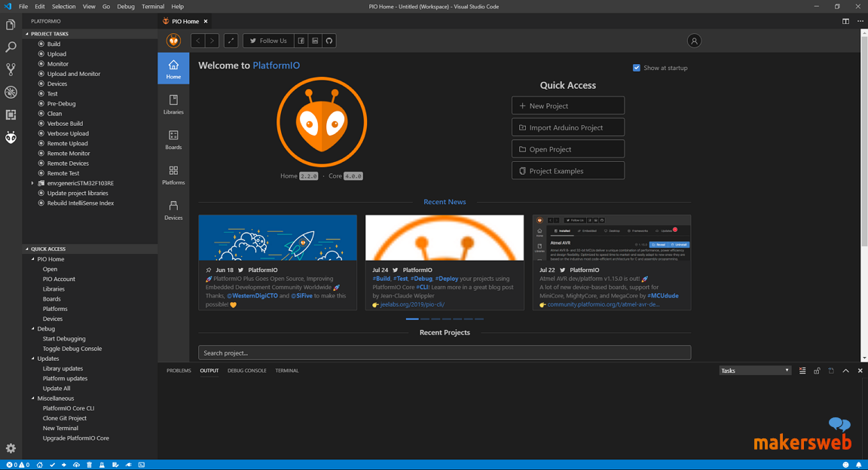Collapse the Debug tree group
The image size is (868, 470).
(32, 329)
